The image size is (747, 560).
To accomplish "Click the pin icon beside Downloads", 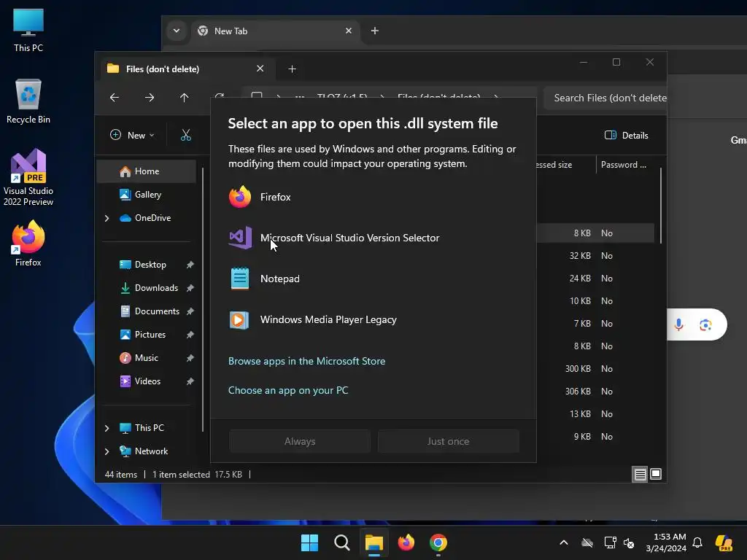I will click(x=190, y=288).
